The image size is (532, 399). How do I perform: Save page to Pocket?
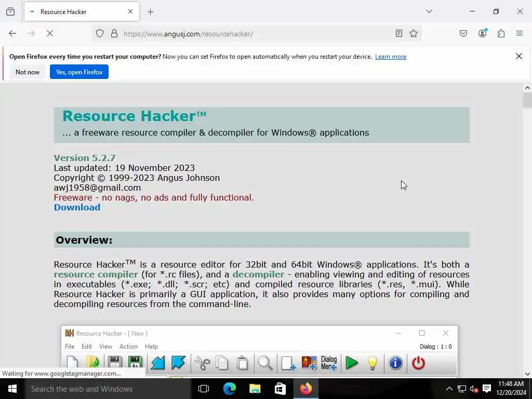click(463, 33)
